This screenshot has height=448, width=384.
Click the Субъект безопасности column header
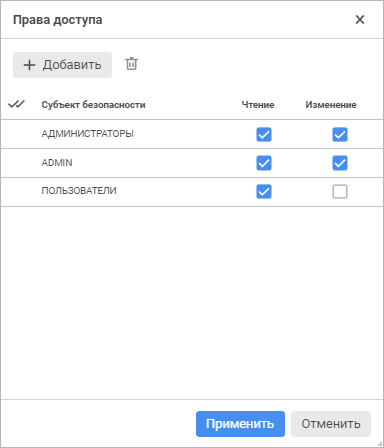(93, 105)
